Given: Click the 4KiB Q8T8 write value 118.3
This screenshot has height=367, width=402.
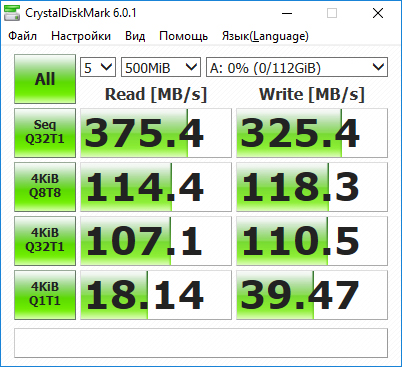Looking at the screenshot, I should (x=312, y=187).
